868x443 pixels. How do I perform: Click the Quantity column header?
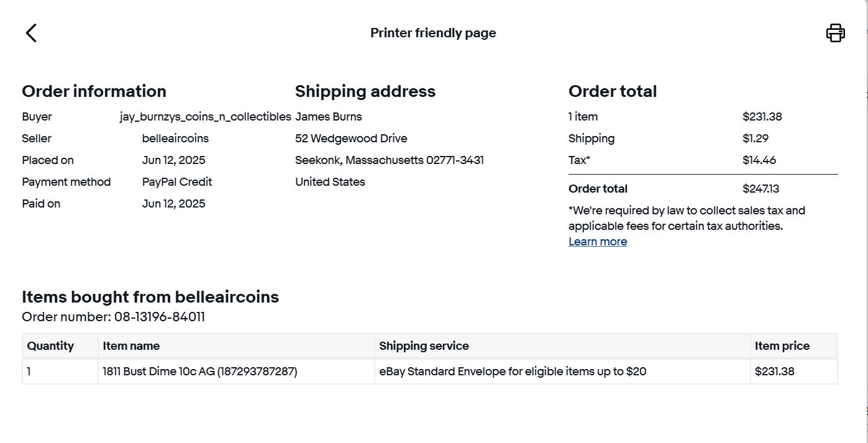coord(50,346)
